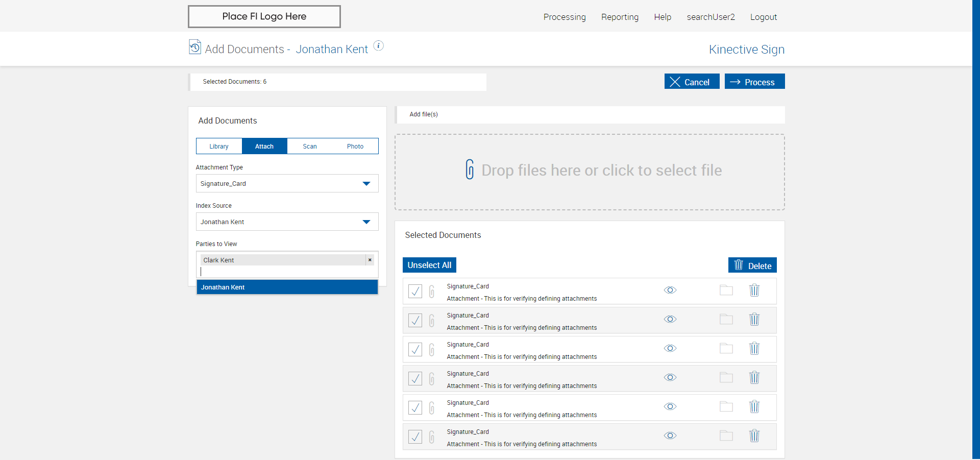Preview the fourth Signature_Card with eye icon
980x460 pixels.
[670, 377]
